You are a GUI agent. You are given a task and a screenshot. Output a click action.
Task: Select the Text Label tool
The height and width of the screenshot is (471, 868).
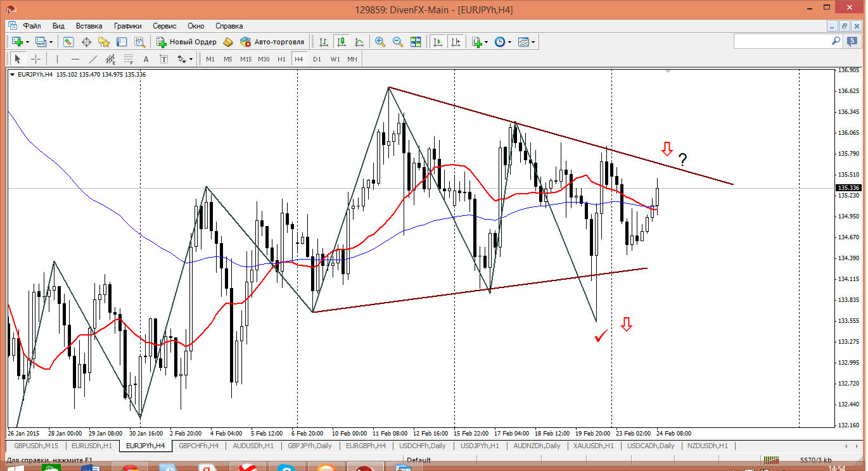point(163,59)
